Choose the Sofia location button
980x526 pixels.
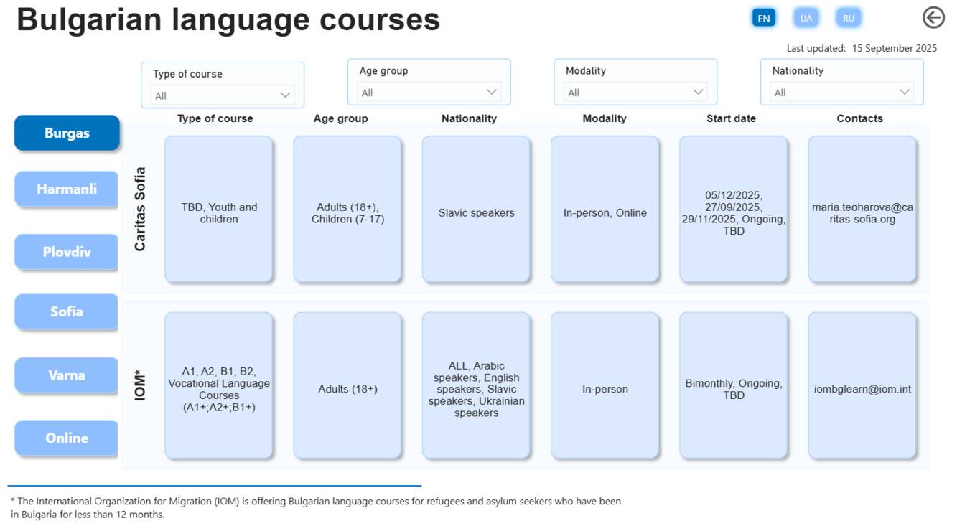(67, 312)
